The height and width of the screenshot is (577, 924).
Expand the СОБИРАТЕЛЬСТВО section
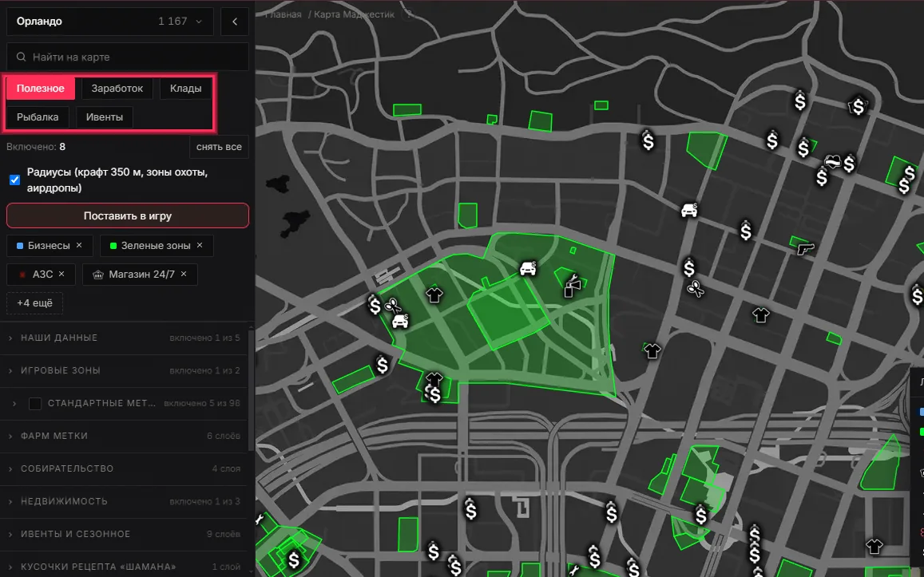(124, 468)
